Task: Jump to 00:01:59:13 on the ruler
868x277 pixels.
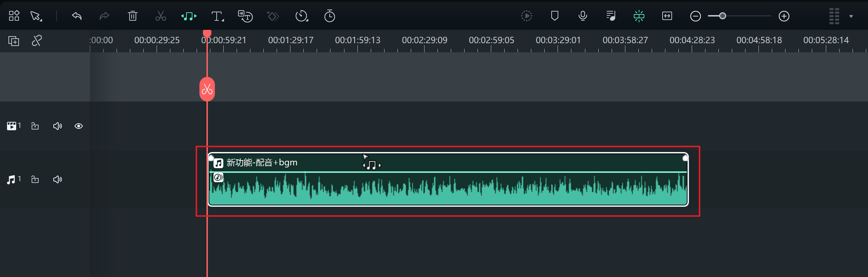Action: point(358,40)
